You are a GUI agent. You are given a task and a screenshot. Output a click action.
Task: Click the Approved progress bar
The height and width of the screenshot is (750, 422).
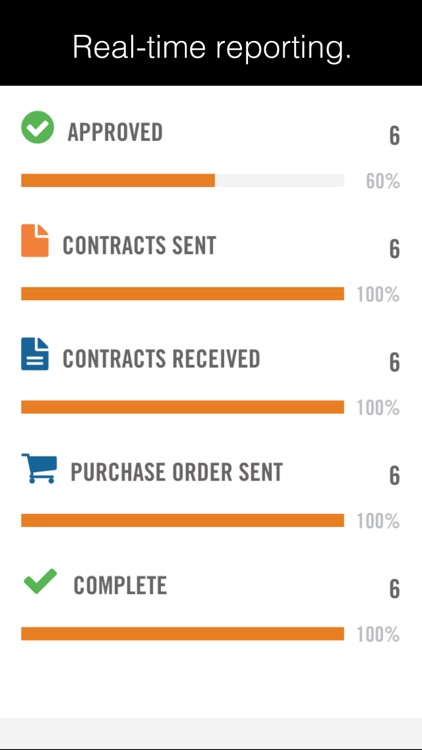pos(182,180)
